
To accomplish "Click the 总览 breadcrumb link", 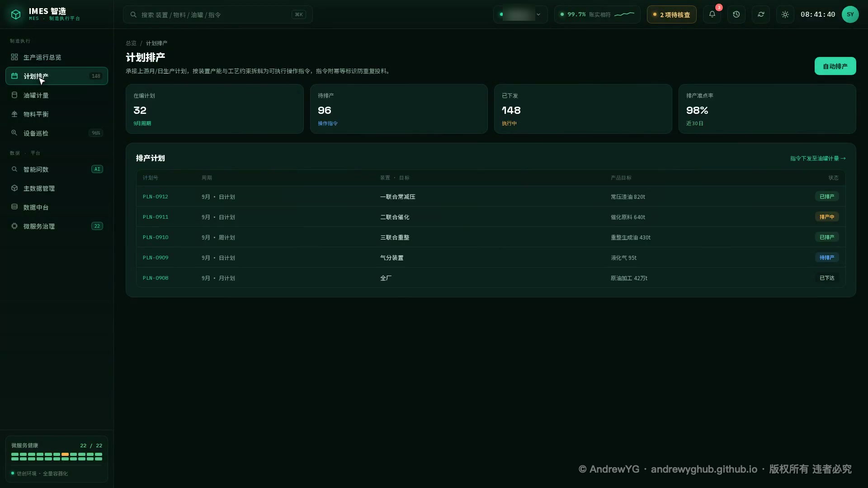I will pyautogui.click(x=131, y=43).
